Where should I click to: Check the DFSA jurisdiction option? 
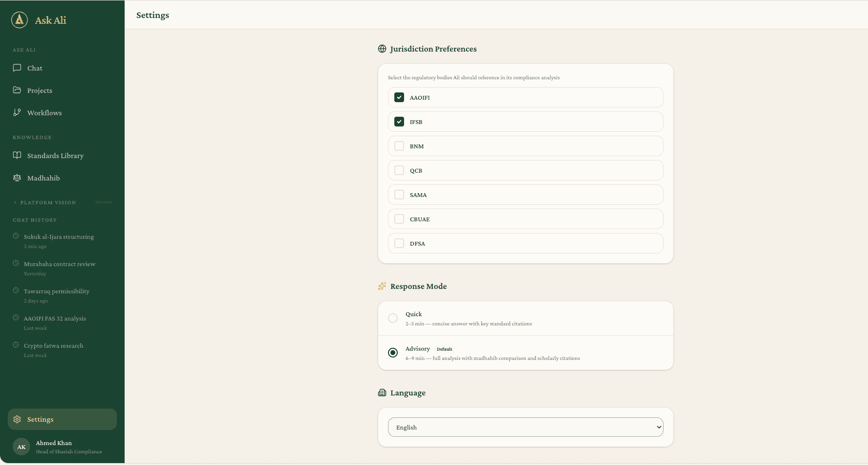pos(399,243)
